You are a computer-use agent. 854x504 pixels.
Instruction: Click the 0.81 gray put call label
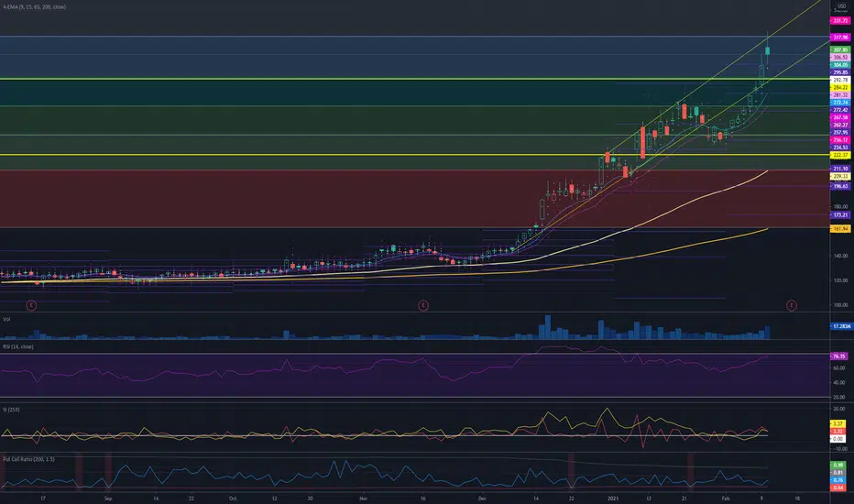tap(838, 473)
